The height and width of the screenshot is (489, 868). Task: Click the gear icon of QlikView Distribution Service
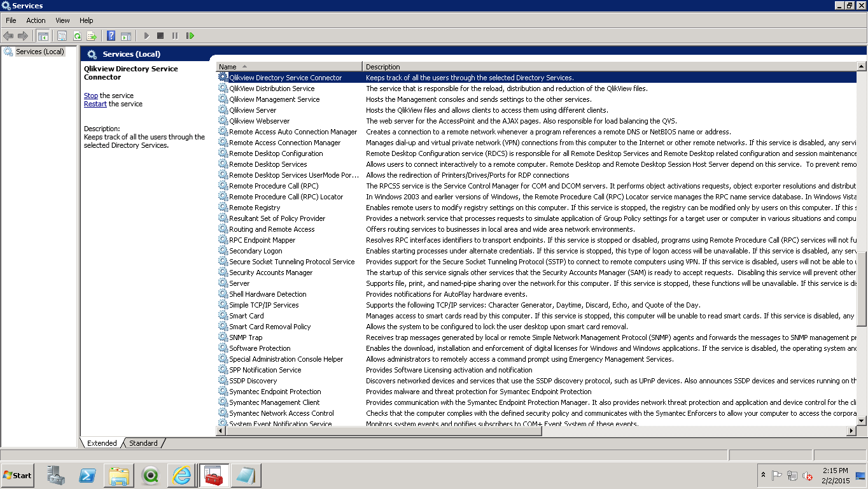[223, 89]
